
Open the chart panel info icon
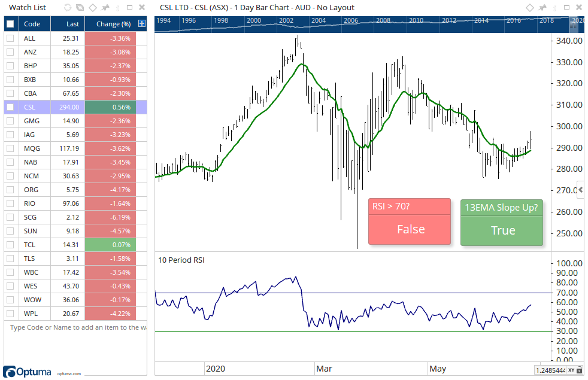(554, 8)
